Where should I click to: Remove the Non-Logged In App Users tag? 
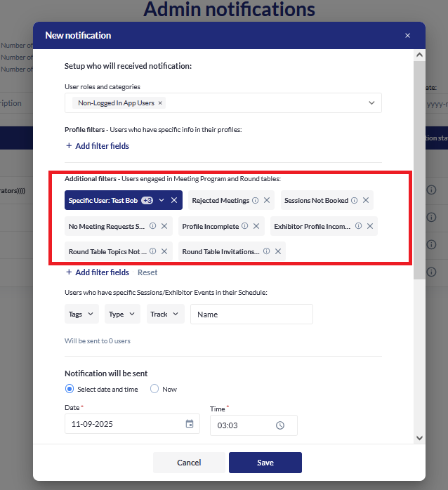click(x=160, y=103)
